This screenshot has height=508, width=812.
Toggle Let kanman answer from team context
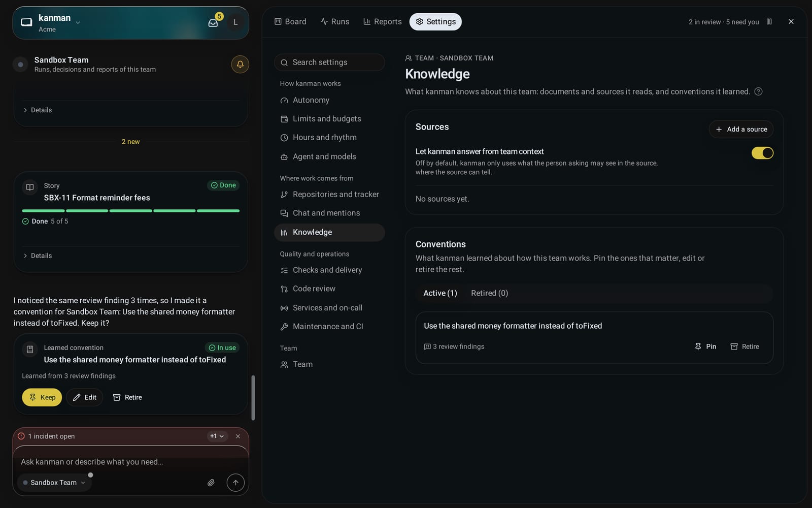762,153
